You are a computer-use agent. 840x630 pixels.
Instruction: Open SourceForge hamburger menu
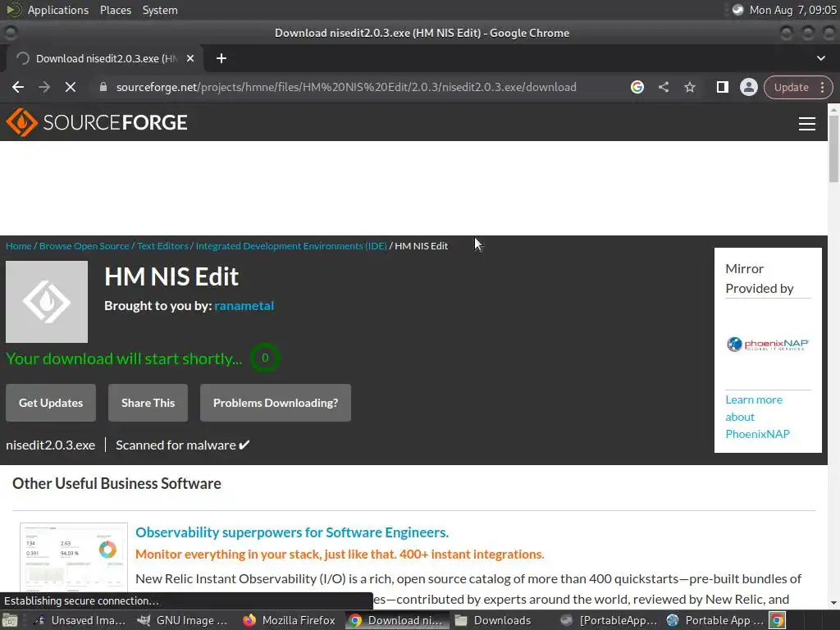(x=807, y=124)
